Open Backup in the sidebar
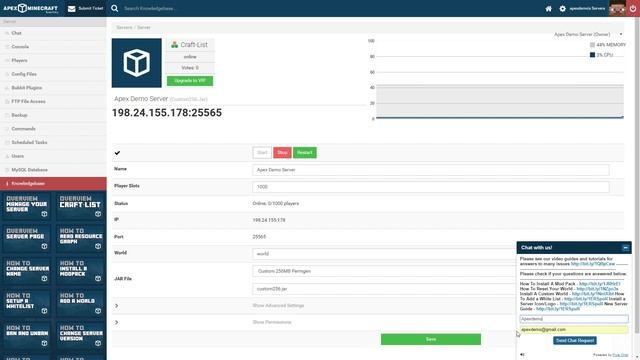This screenshot has height=360, width=640. [53, 115]
